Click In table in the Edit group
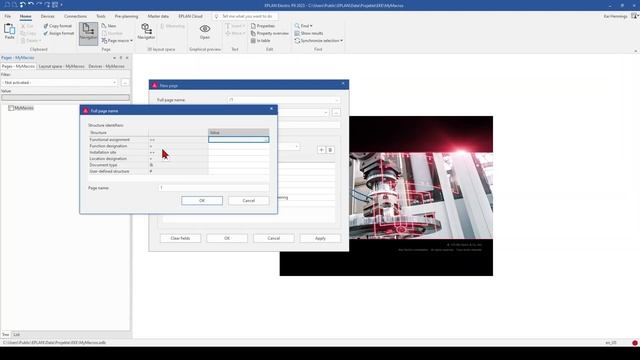Image resolution: width=640 pixels, height=360 pixels. tap(260, 40)
